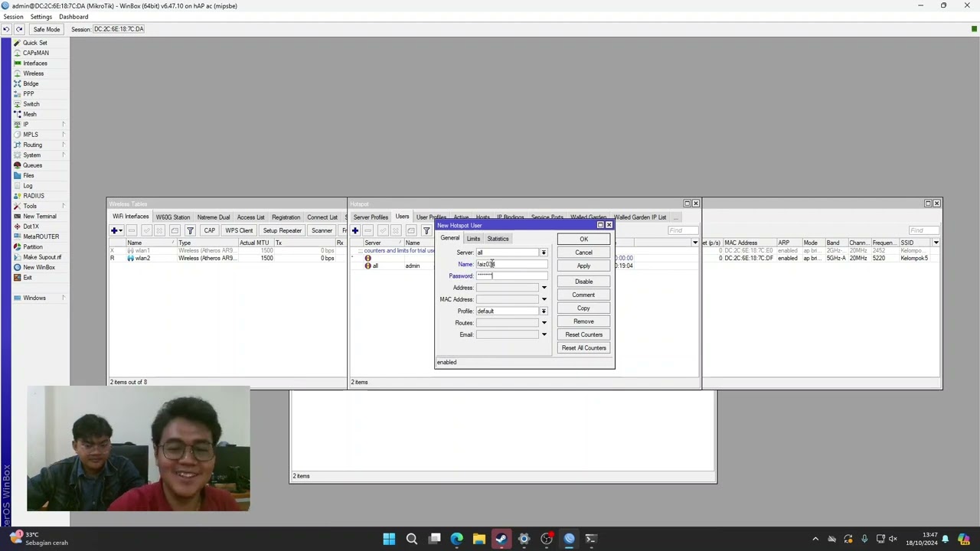This screenshot has width=980, height=551.
Task: Toggle Safe Mode
Action: coord(46,29)
